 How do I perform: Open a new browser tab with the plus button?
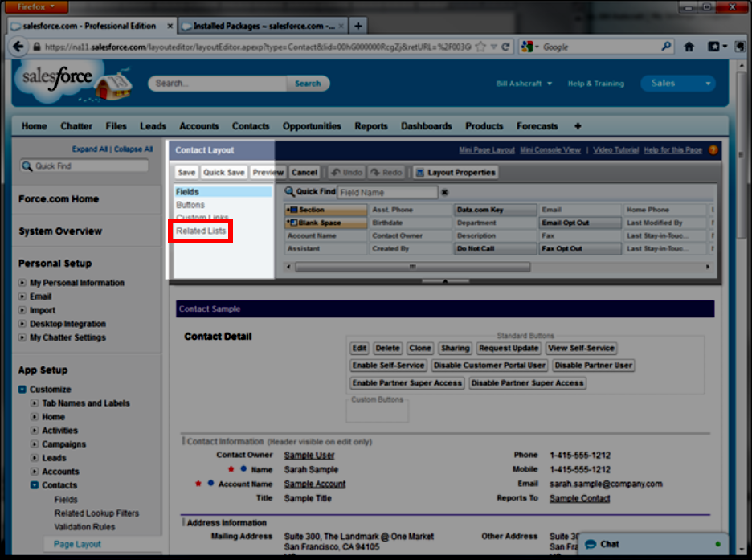[358, 26]
